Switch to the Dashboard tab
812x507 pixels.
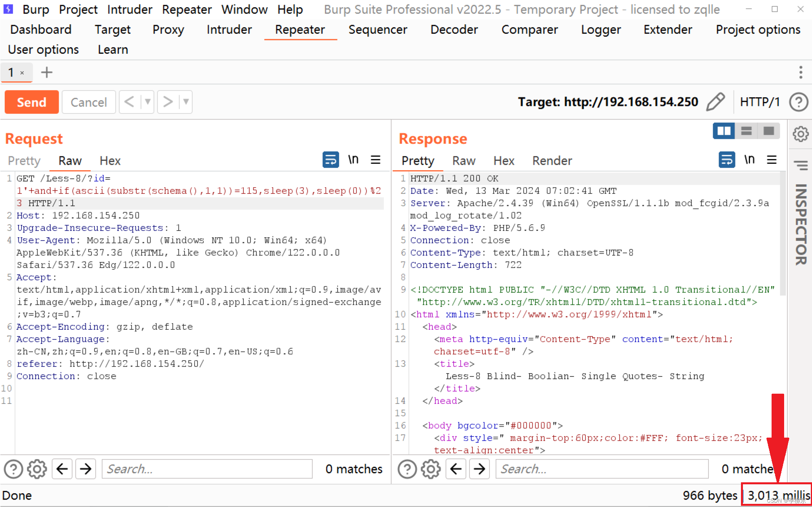(41, 30)
